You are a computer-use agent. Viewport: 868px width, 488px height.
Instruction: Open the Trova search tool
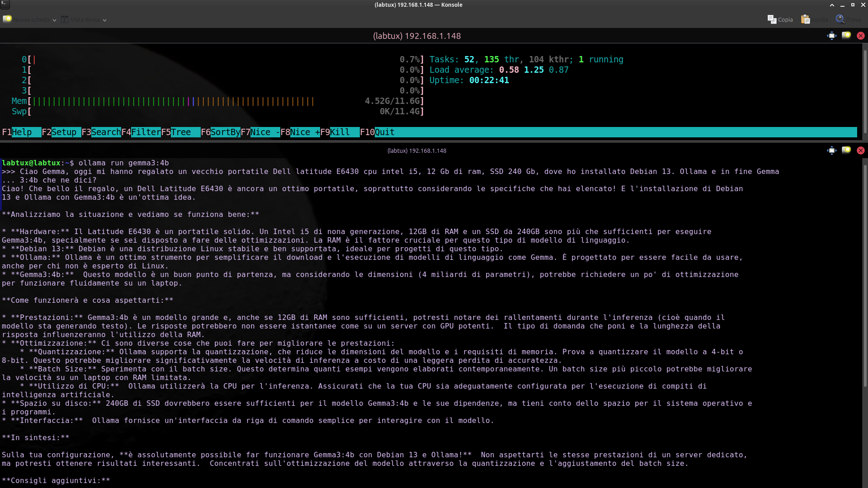(848, 19)
